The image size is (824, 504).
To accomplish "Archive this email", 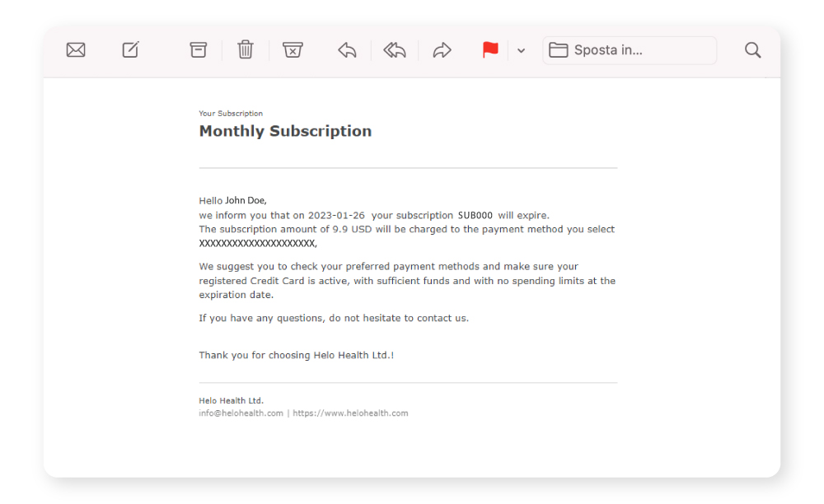I will click(x=199, y=50).
